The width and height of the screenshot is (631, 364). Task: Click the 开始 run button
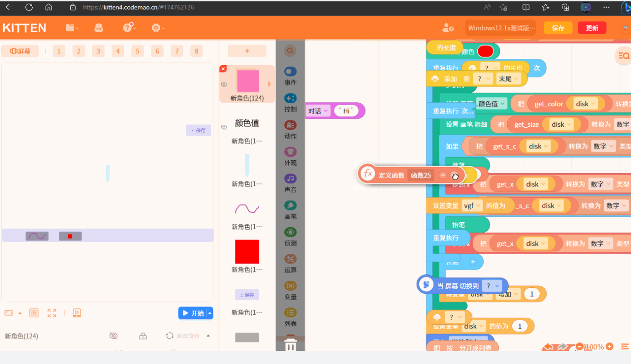[193, 313]
